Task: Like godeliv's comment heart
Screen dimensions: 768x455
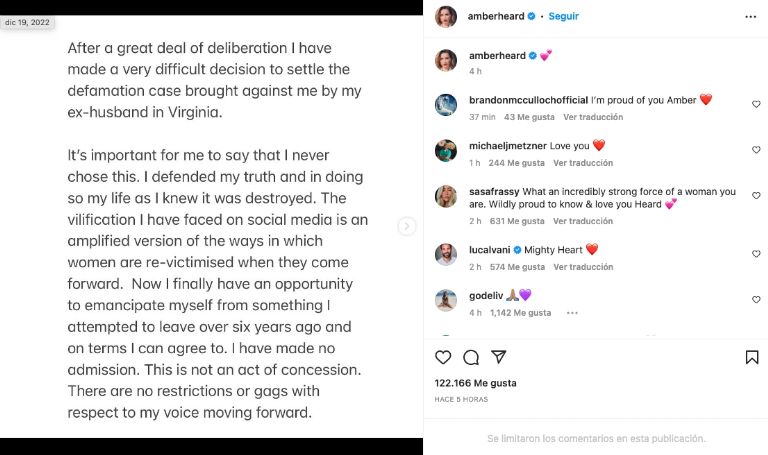Action: tap(756, 300)
